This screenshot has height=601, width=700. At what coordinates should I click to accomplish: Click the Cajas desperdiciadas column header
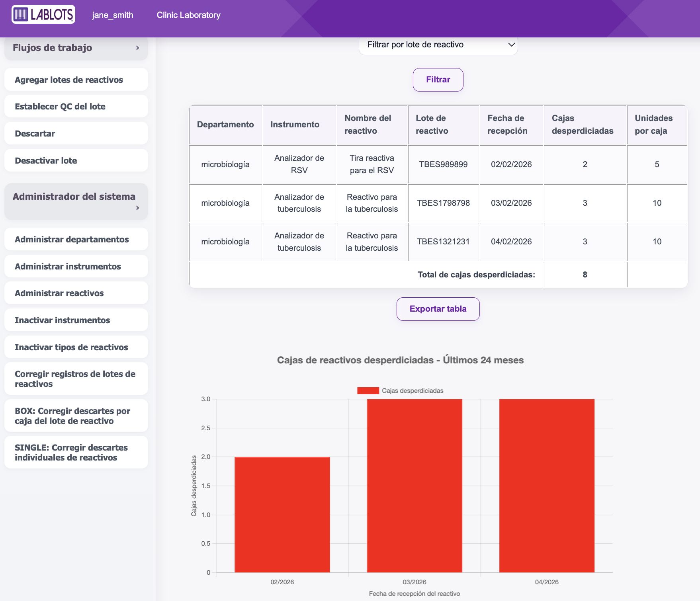585,125
